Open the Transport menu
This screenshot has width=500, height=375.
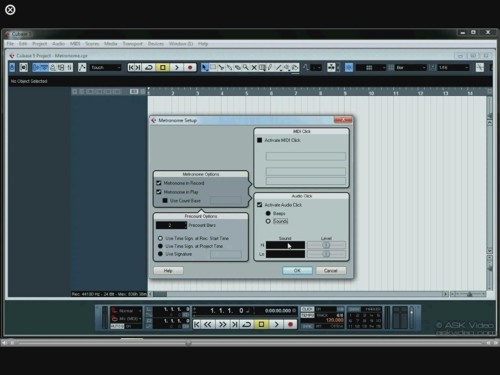coord(132,44)
